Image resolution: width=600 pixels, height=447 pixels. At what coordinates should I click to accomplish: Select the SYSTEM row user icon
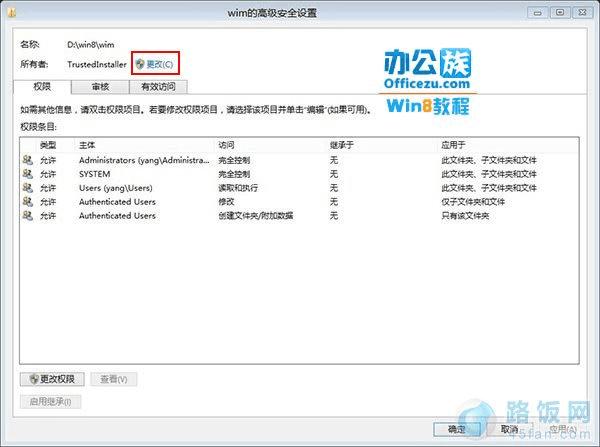(28, 174)
